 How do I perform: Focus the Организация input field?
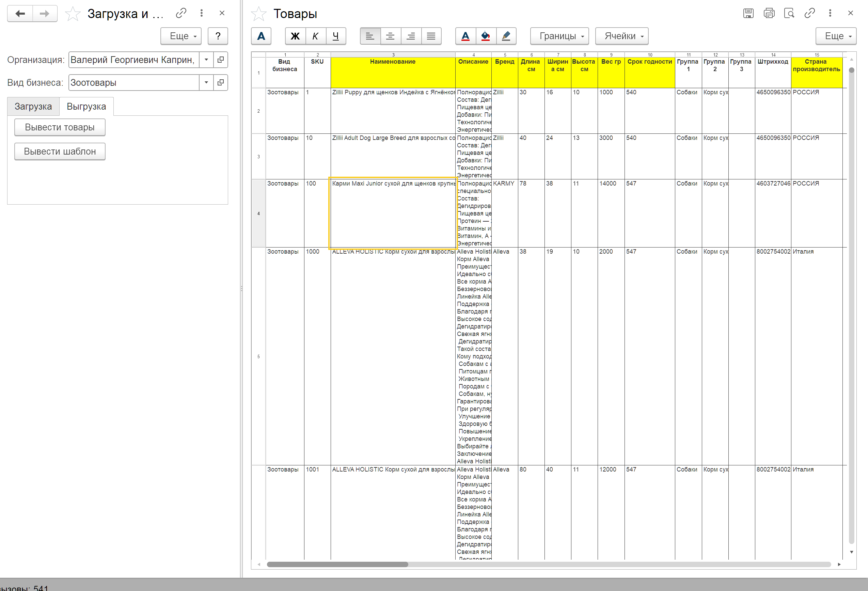pyautogui.click(x=134, y=60)
